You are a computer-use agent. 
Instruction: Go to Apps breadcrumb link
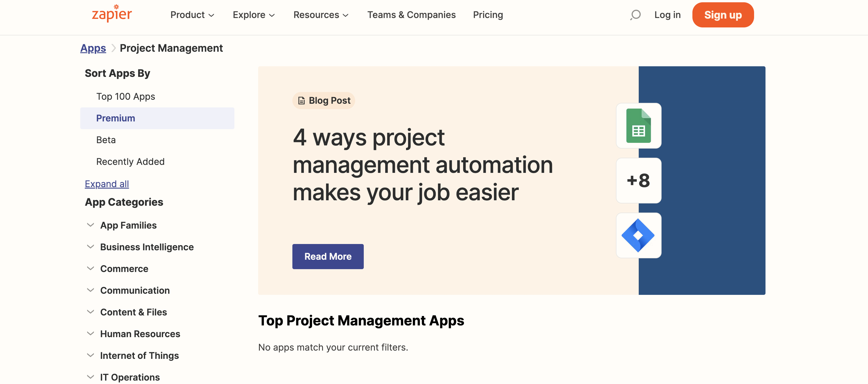point(93,48)
